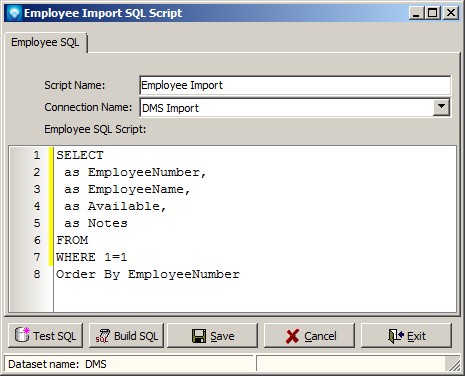The width and height of the screenshot is (465, 376).
Task: Save the script with the Save button
Action: coord(212,336)
